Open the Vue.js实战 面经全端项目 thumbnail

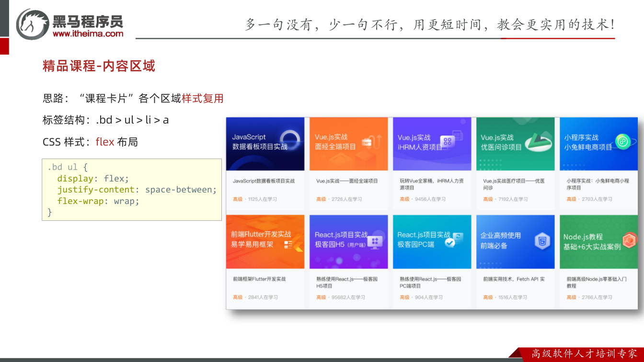[x=349, y=144]
